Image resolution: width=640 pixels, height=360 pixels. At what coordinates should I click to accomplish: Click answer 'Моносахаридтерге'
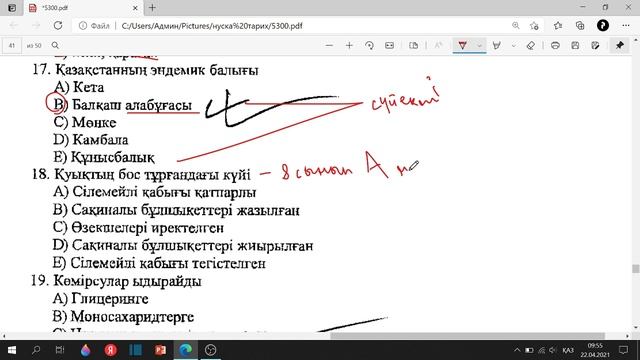point(132,317)
